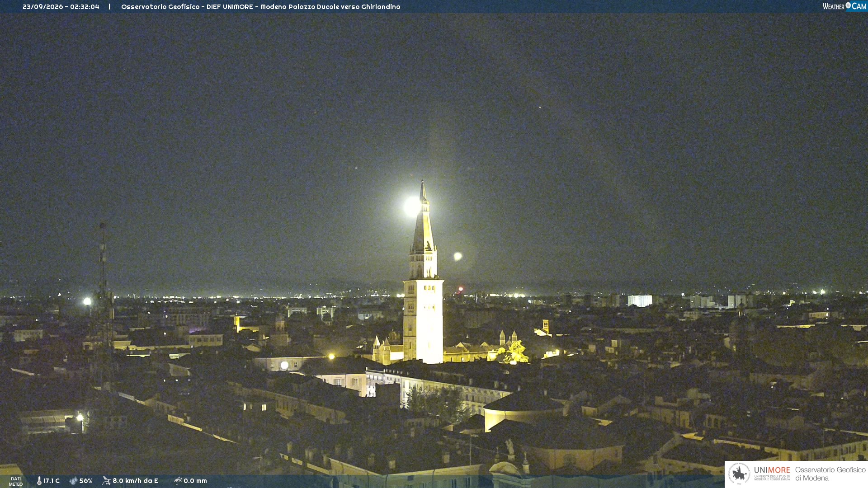Click the UNIMORE university seal emblem
868x488 pixels.
click(739, 474)
